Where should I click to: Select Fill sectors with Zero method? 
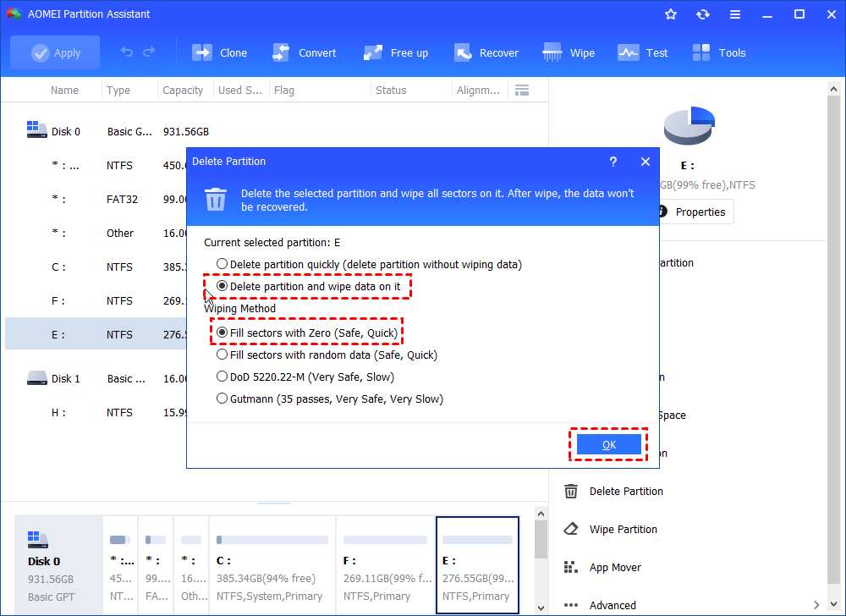click(x=307, y=333)
